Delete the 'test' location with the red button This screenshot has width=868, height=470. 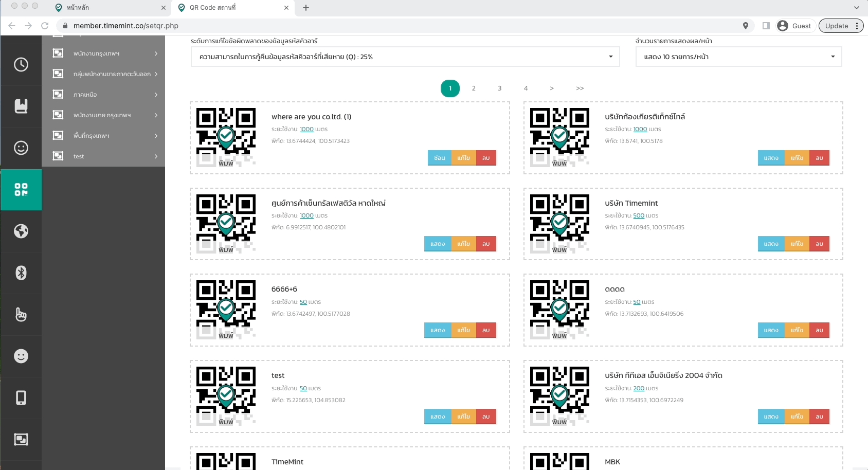point(486,417)
